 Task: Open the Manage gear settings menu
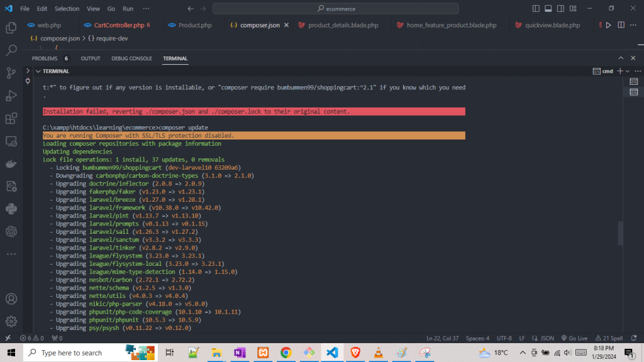(x=11, y=321)
